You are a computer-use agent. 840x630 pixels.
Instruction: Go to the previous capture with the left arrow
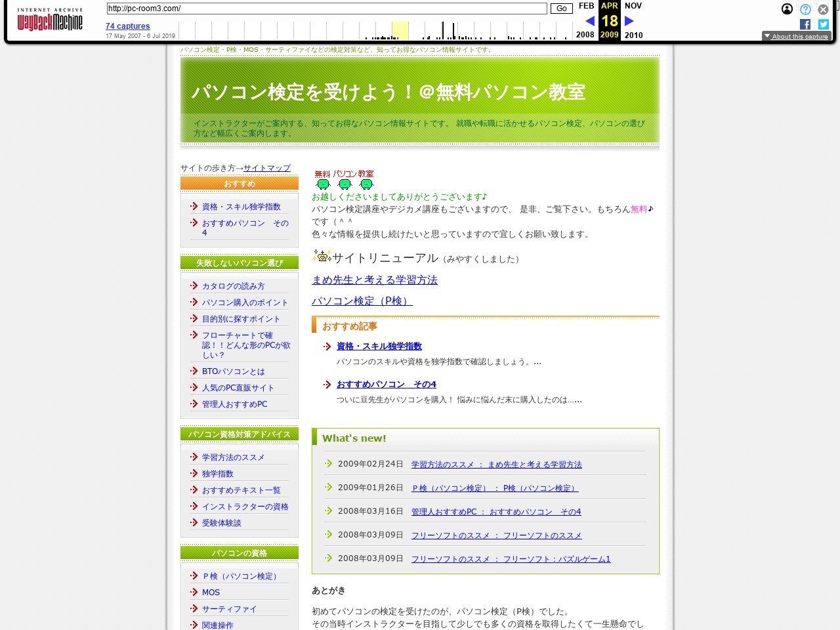[590, 20]
